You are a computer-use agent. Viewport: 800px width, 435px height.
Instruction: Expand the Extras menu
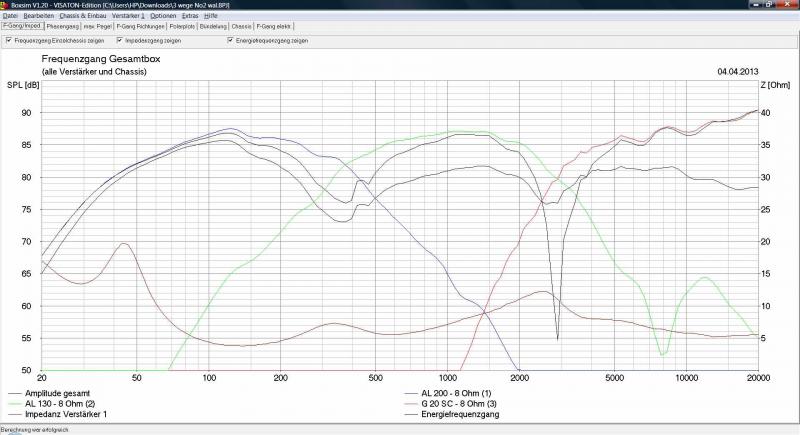coord(190,16)
